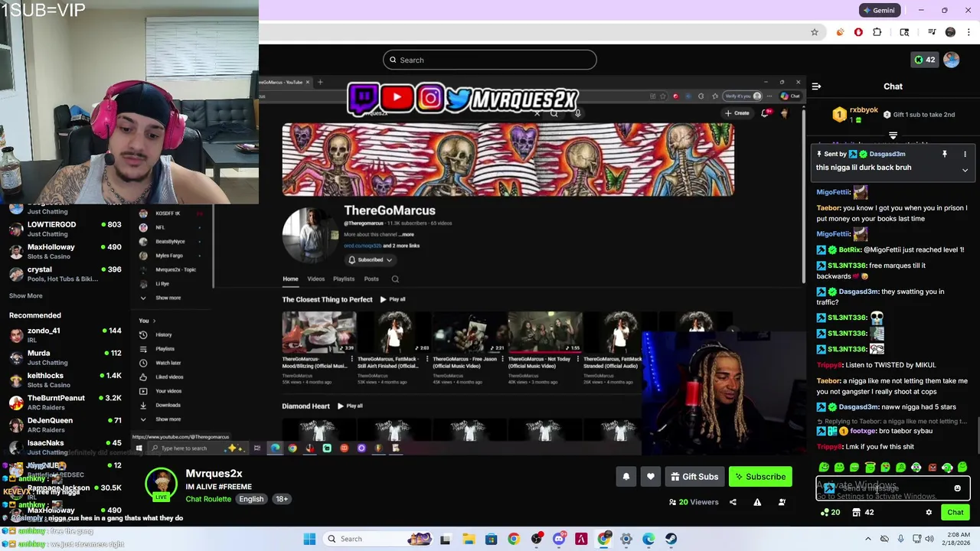980x551 pixels.
Task: Click the share stream icon
Action: tap(733, 502)
